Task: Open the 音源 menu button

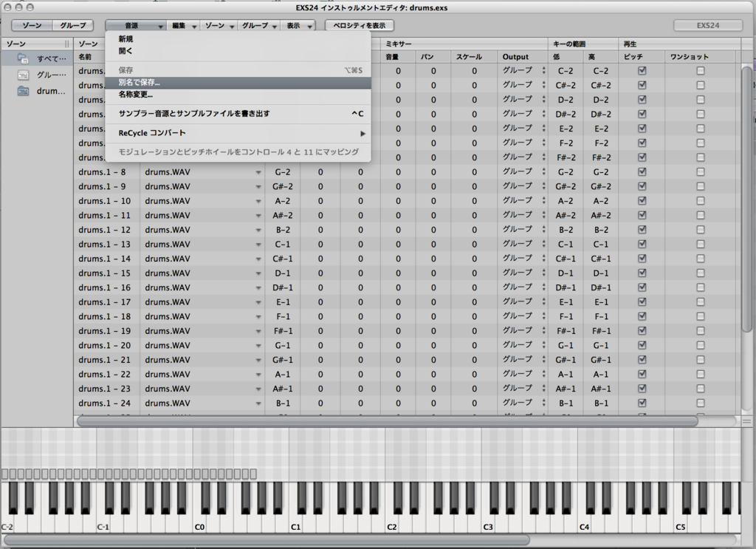Action: (x=136, y=26)
